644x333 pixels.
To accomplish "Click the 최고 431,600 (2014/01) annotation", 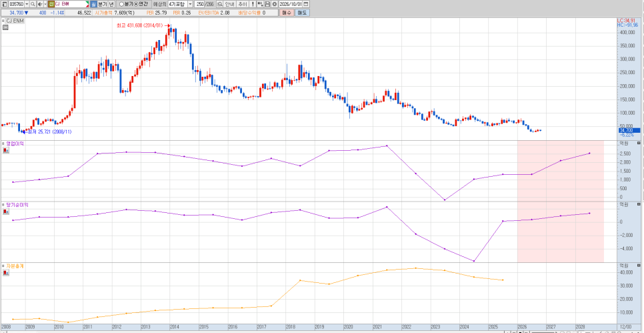I will [139, 25].
